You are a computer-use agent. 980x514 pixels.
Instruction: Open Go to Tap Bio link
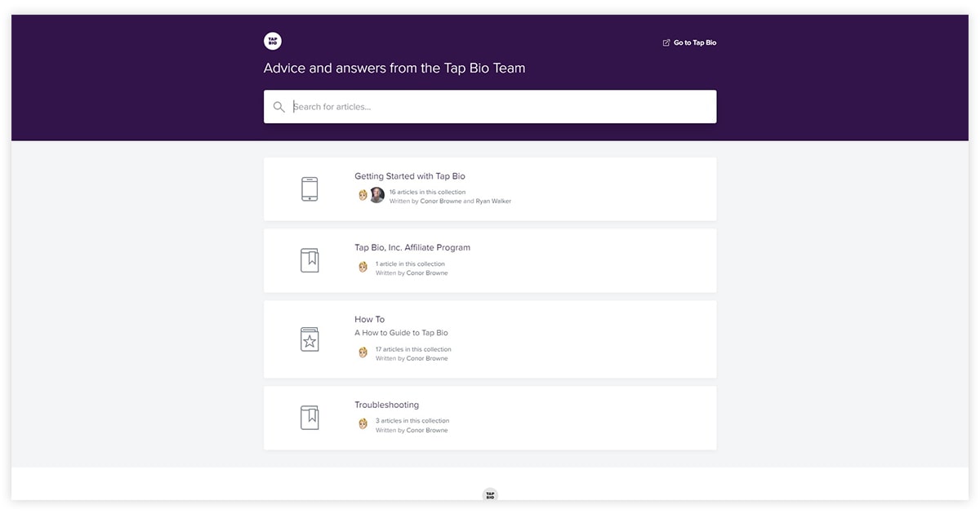click(x=694, y=43)
